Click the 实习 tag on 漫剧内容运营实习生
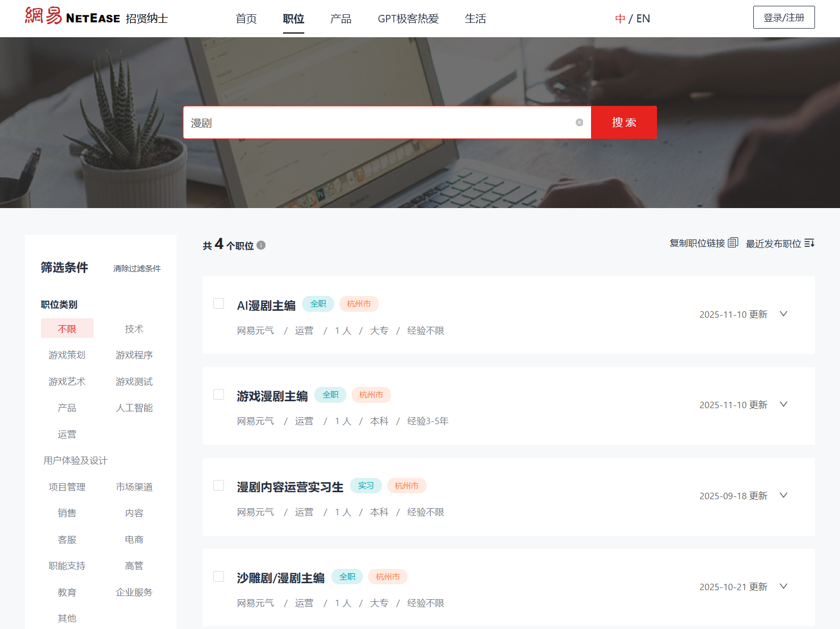This screenshot has height=629, width=840. 365,486
